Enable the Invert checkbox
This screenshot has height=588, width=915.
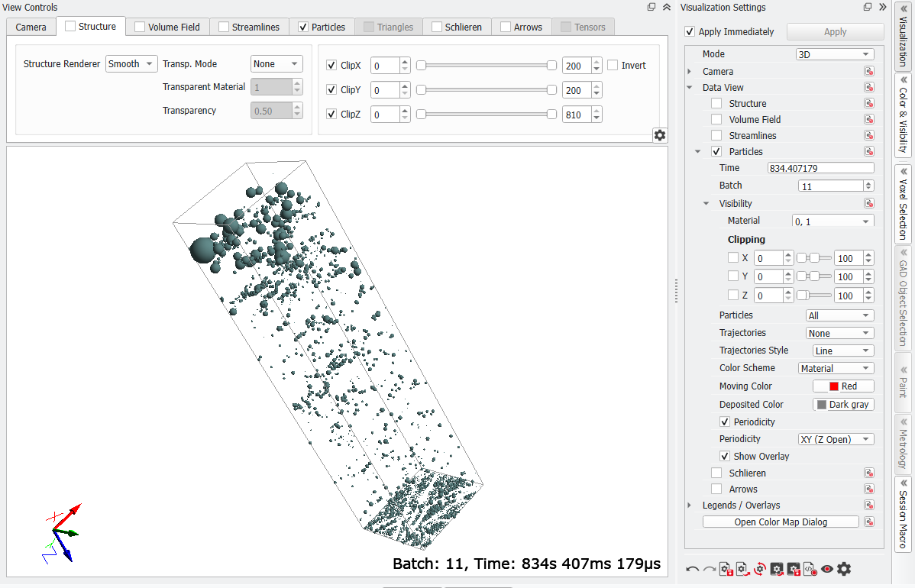click(613, 66)
